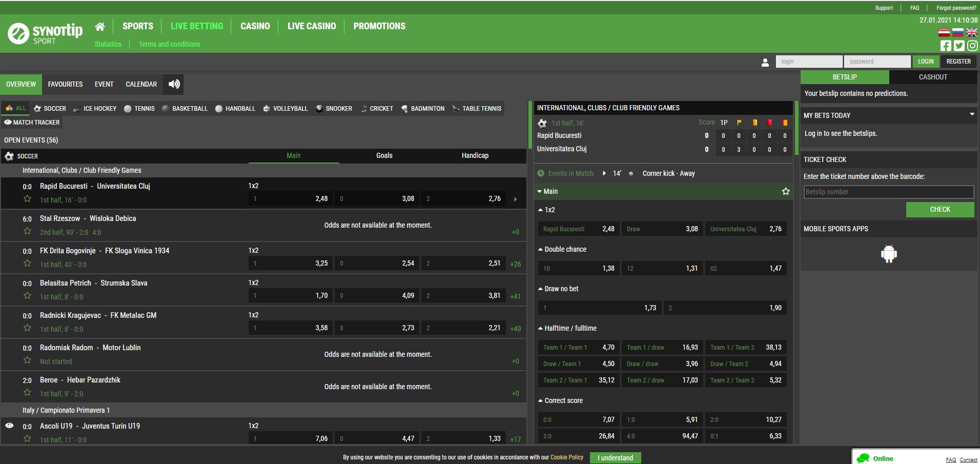Filter events by Ice Hockey
The height and width of the screenshot is (464, 980).
(x=95, y=108)
